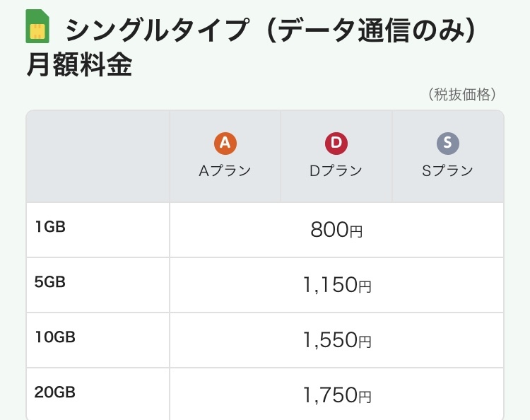Click the 10GB row label
The width and height of the screenshot is (530, 420).
(54, 337)
